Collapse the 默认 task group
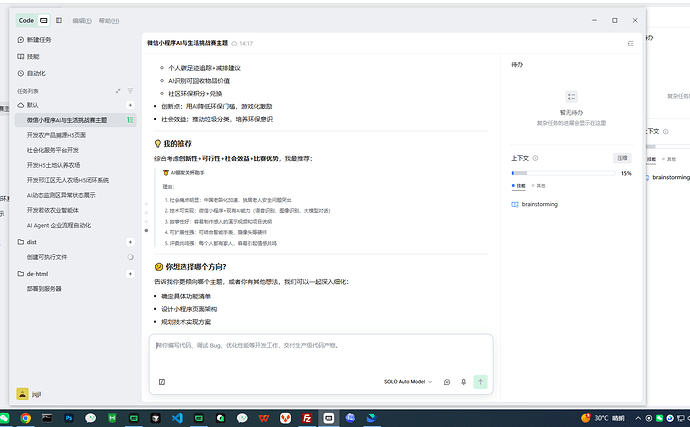This screenshot has height=427, width=690. 28,105
